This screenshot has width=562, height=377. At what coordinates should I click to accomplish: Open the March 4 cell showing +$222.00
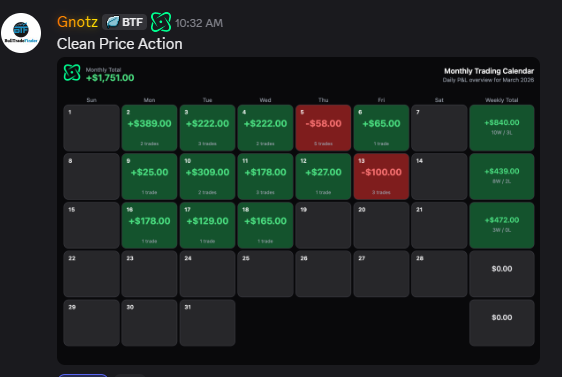coord(265,128)
